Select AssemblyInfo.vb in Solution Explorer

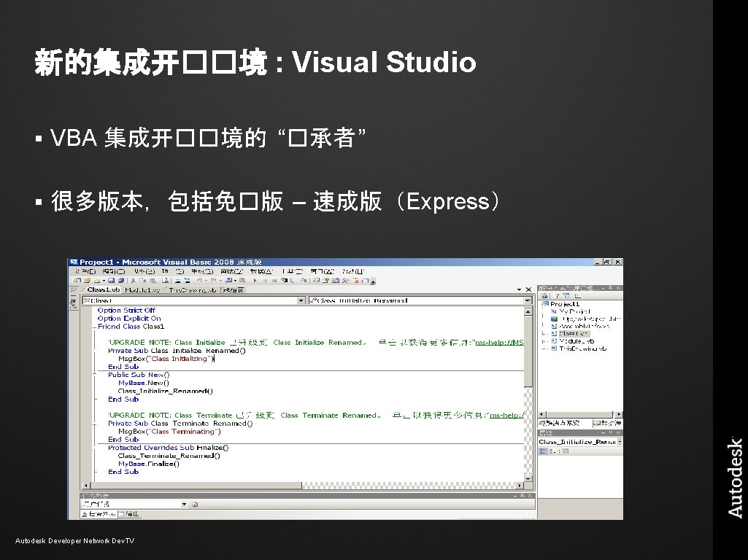[x=584, y=326]
